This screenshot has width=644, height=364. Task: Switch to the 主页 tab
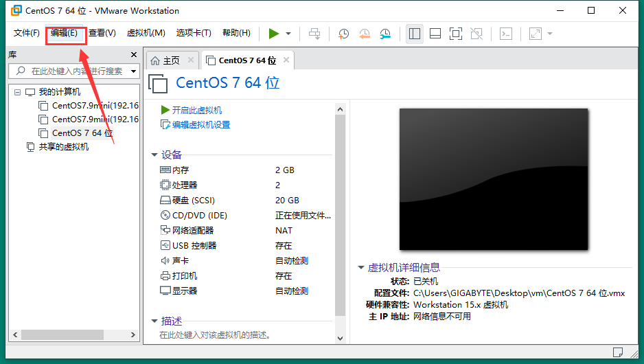coord(165,61)
